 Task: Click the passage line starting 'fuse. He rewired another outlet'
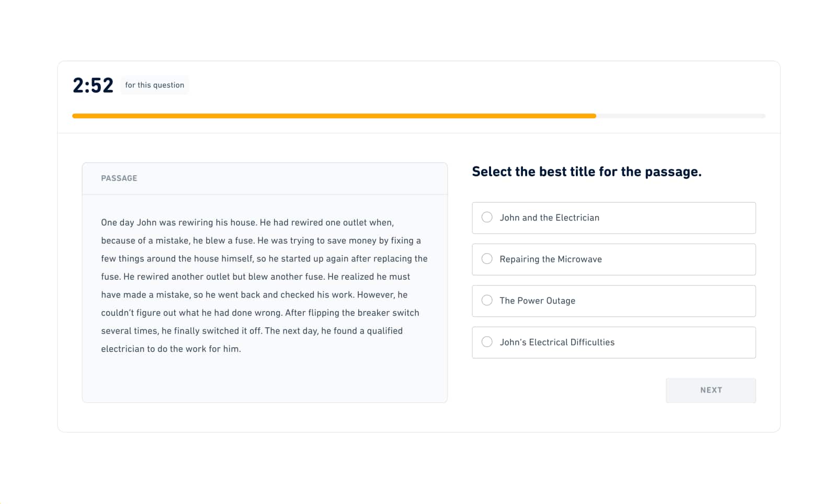click(255, 277)
